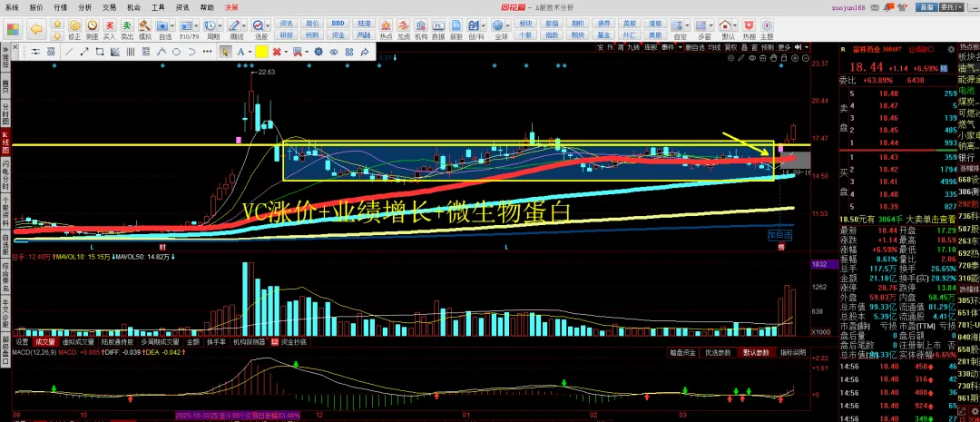
Task: Open drawing settings gear icon
Action: (318, 51)
